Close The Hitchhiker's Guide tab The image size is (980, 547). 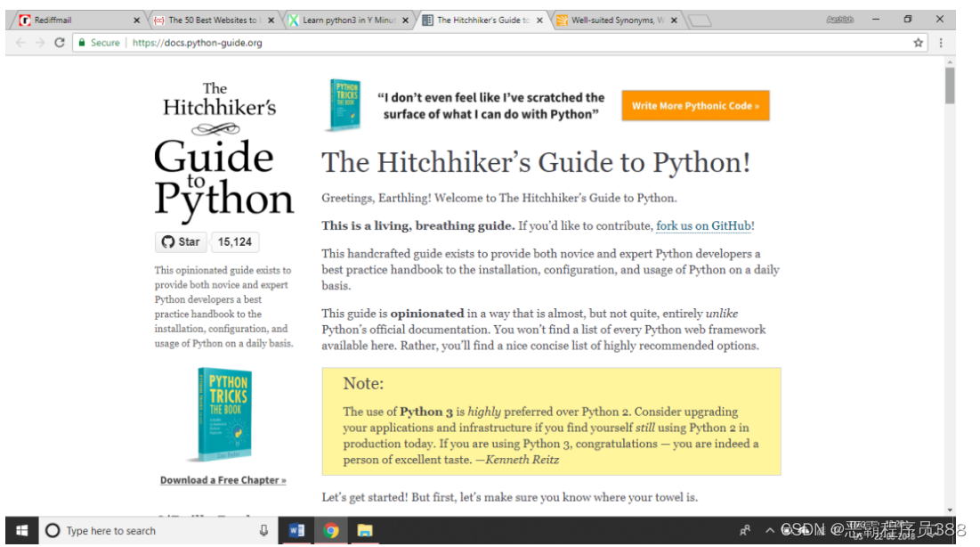coord(539,20)
